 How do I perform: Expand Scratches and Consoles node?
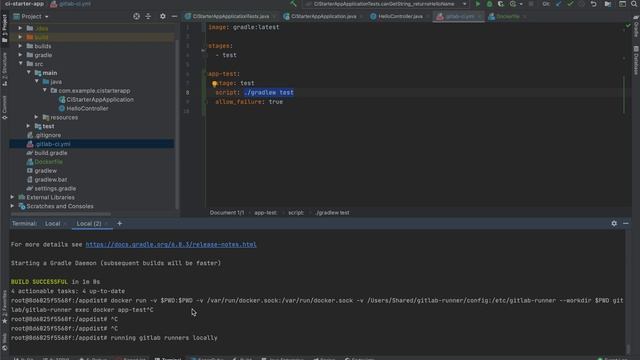point(12,207)
